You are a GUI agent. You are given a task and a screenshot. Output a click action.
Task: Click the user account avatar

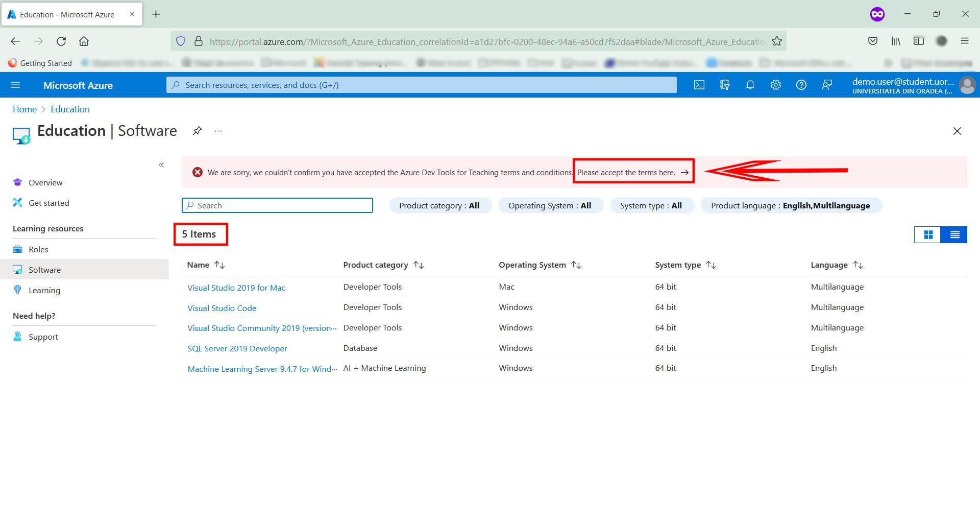[x=967, y=85]
